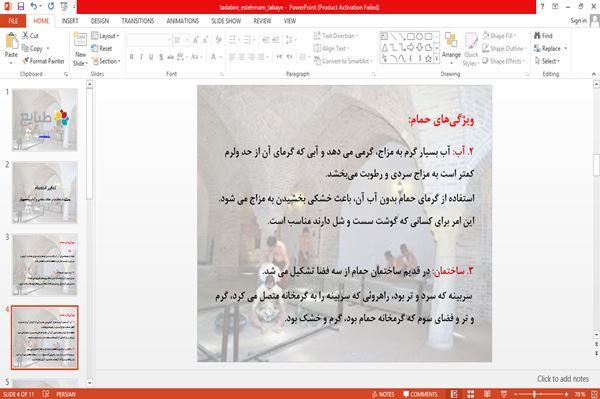Increase list indent level

(276, 40)
